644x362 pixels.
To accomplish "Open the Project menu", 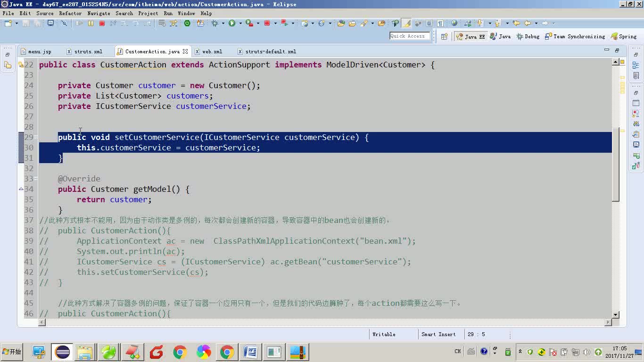I will click(x=148, y=13).
